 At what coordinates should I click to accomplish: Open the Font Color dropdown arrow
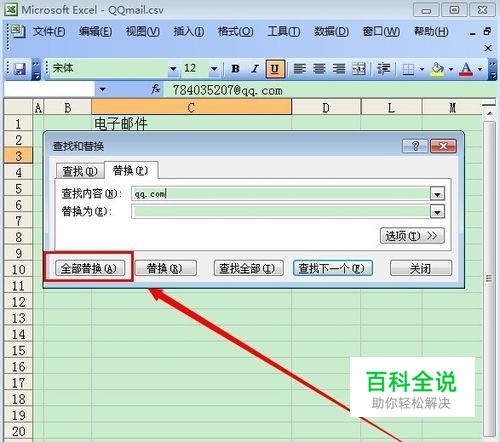(x=480, y=69)
